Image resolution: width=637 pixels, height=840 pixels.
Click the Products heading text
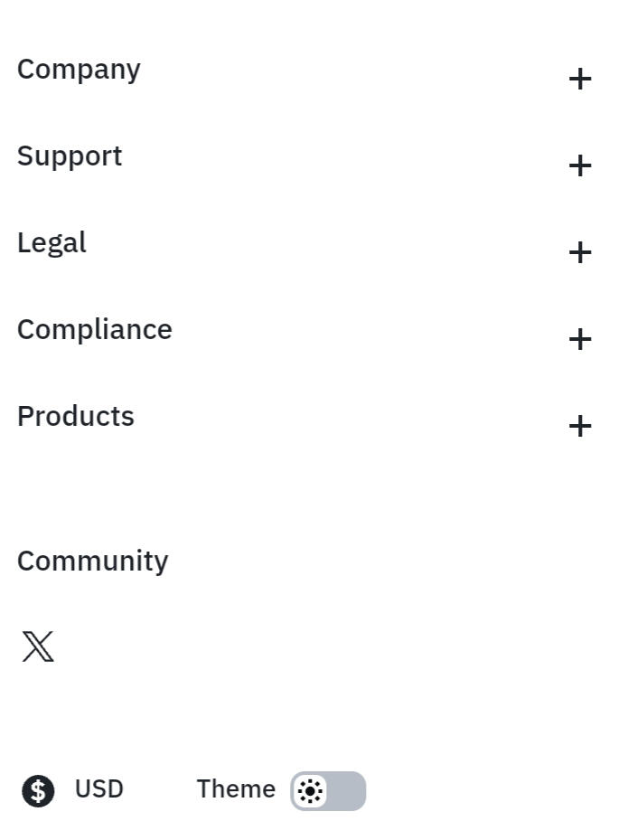pos(76,416)
